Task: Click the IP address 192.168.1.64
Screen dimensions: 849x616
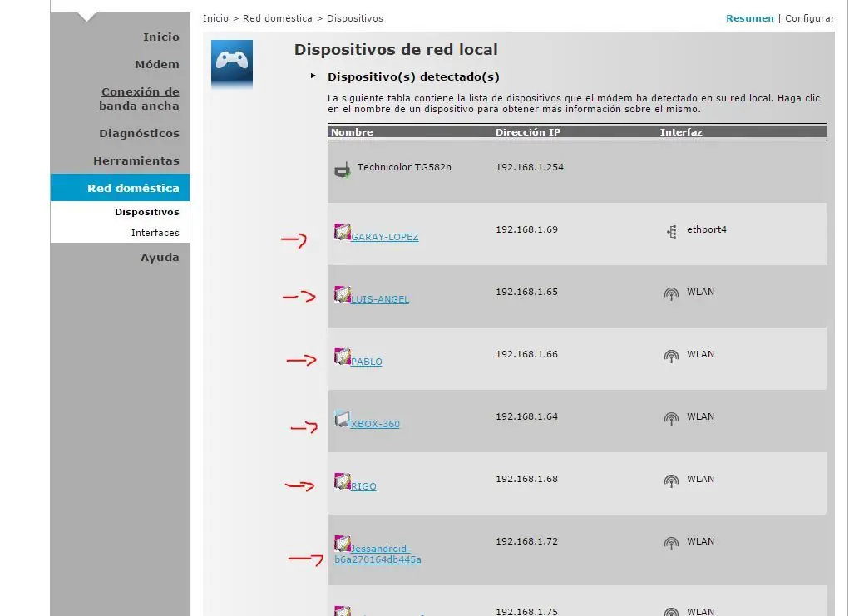Action: click(526, 416)
